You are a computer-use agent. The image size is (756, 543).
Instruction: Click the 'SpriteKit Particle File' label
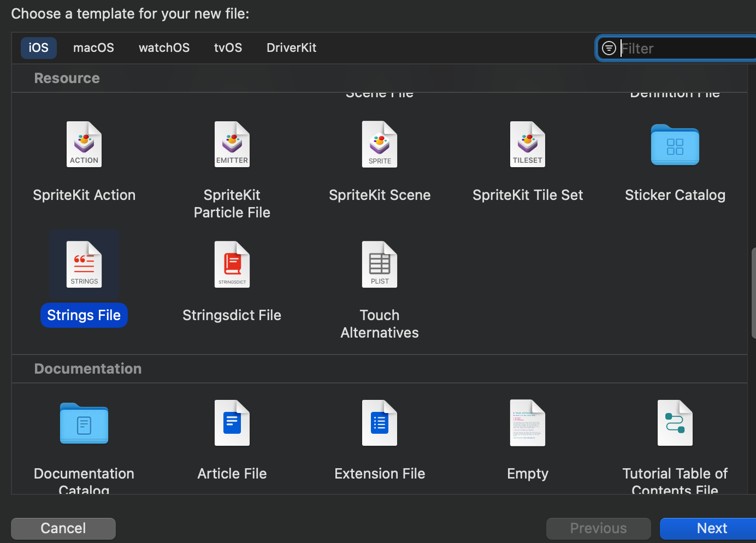232,204
